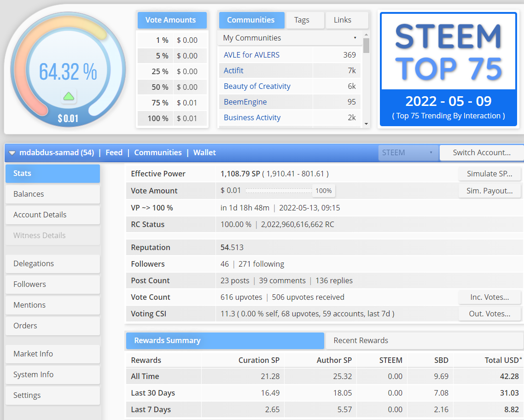Image resolution: width=524 pixels, height=420 pixels.
Task: Open the BeemEngine community link
Action: pos(245,102)
